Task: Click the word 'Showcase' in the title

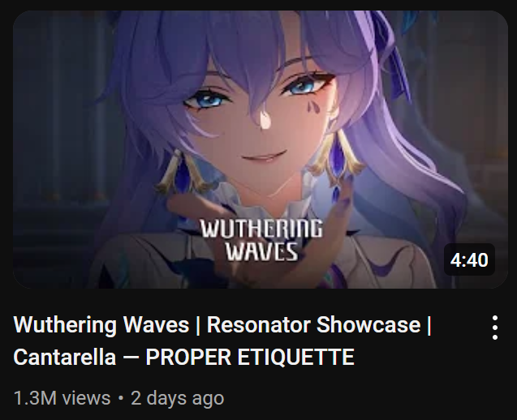Action: [x=368, y=325]
